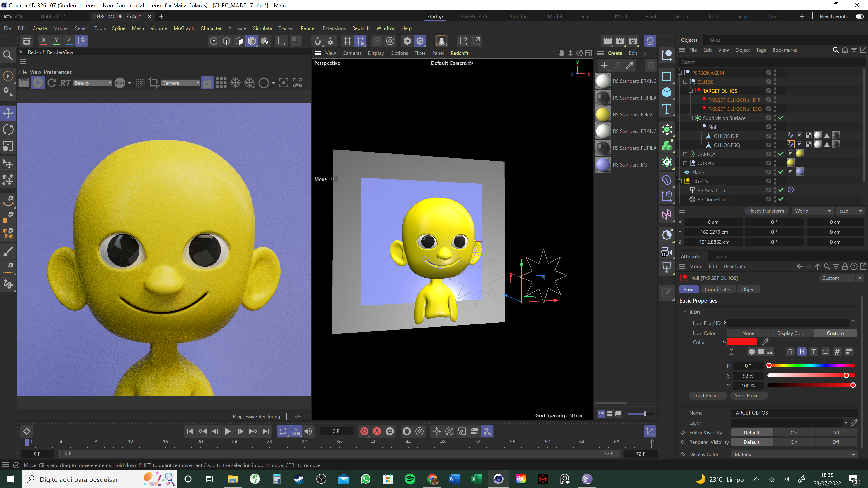Collapse the TARGET OLHOS tree node
868x488 pixels.
point(690,91)
